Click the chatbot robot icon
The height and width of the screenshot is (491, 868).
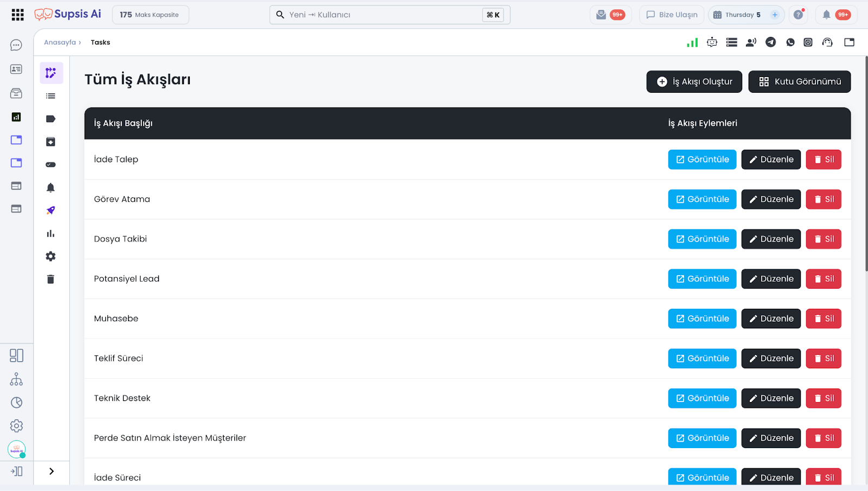pyautogui.click(x=712, y=42)
